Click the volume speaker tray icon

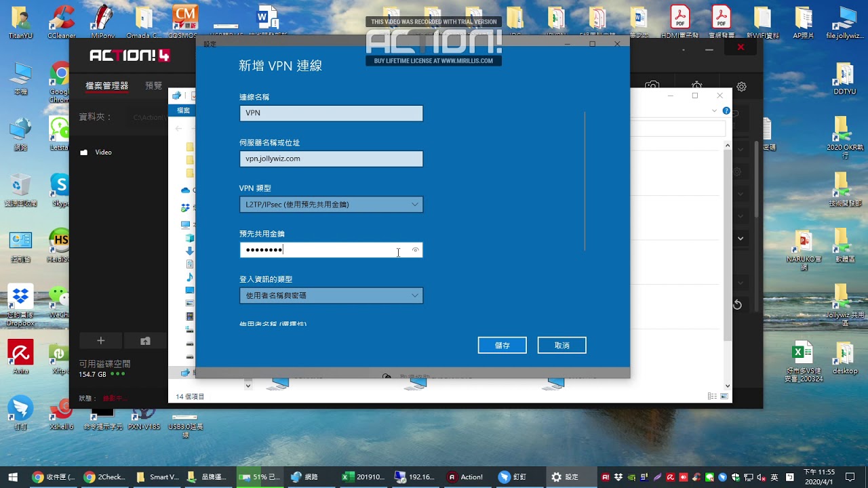tap(761, 477)
